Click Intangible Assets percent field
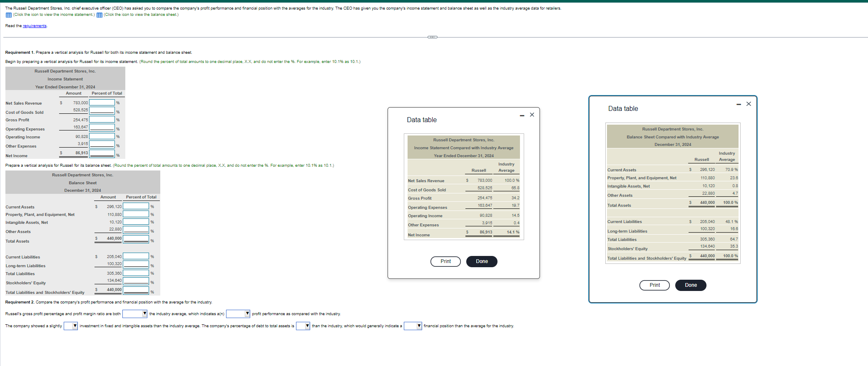 tap(136, 222)
